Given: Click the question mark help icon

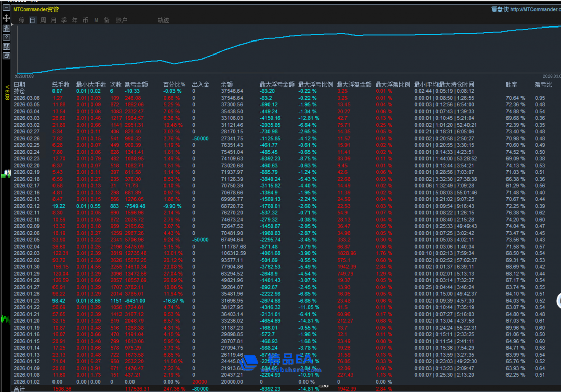Looking at the screenshot, I should [x=6, y=37].
